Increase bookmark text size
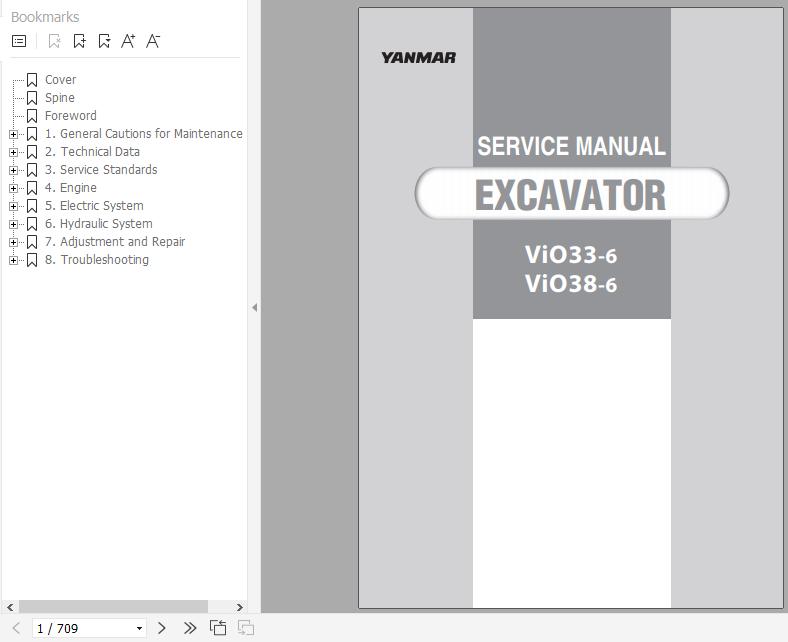This screenshot has width=788, height=642. [x=128, y=41]
